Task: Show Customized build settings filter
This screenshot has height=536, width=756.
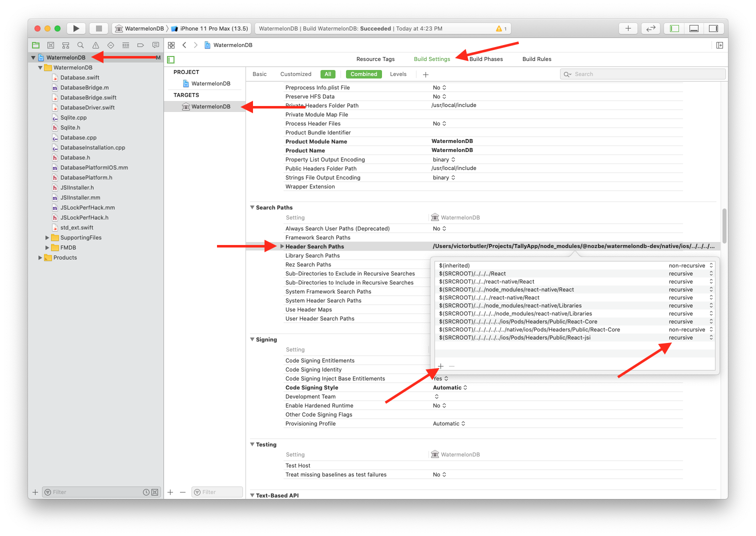Action: click(x=295, y=74)
